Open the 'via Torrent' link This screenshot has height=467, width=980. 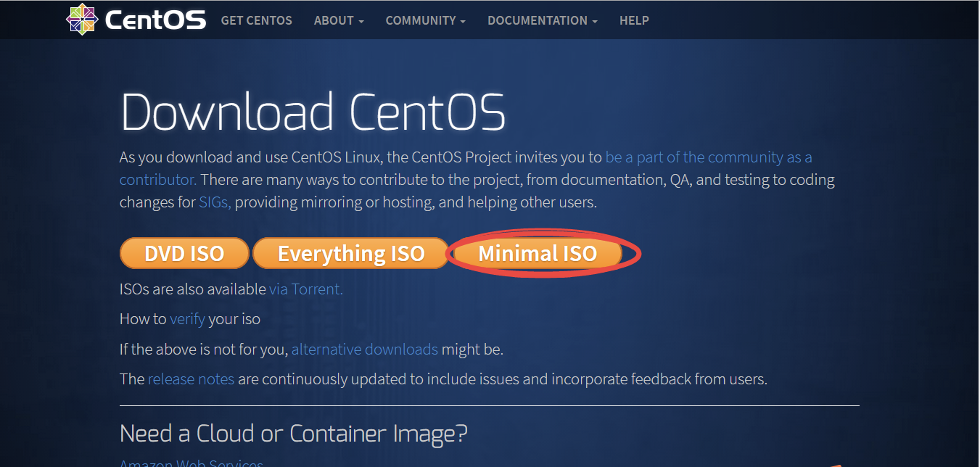point(306,289)
